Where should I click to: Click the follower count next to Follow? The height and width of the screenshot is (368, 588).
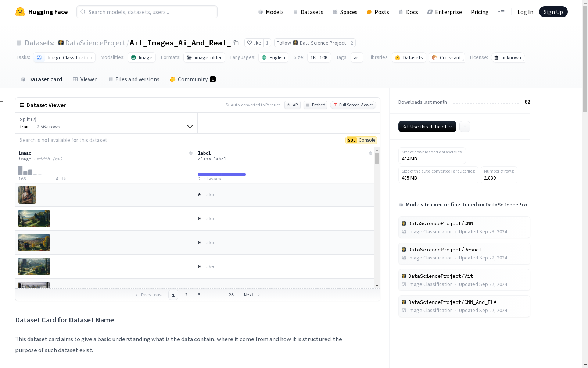pyautogui.click(x=352, y=43)
